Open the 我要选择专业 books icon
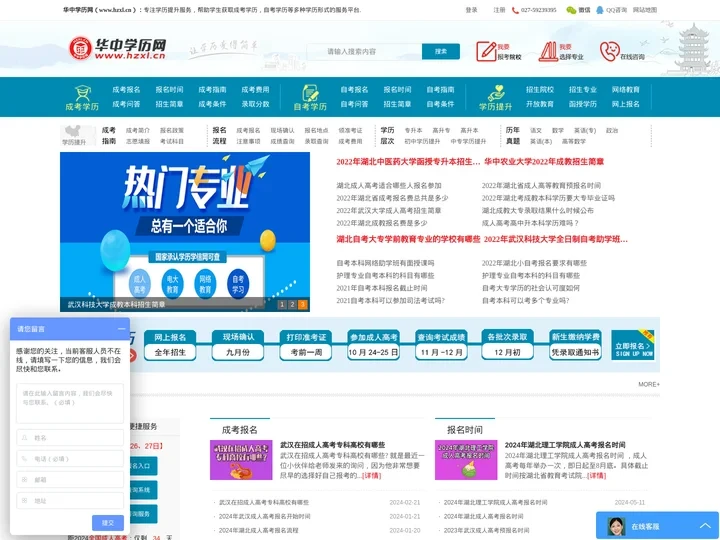The height and width of the screenshot is (540, 720). [x=548, y=51]
